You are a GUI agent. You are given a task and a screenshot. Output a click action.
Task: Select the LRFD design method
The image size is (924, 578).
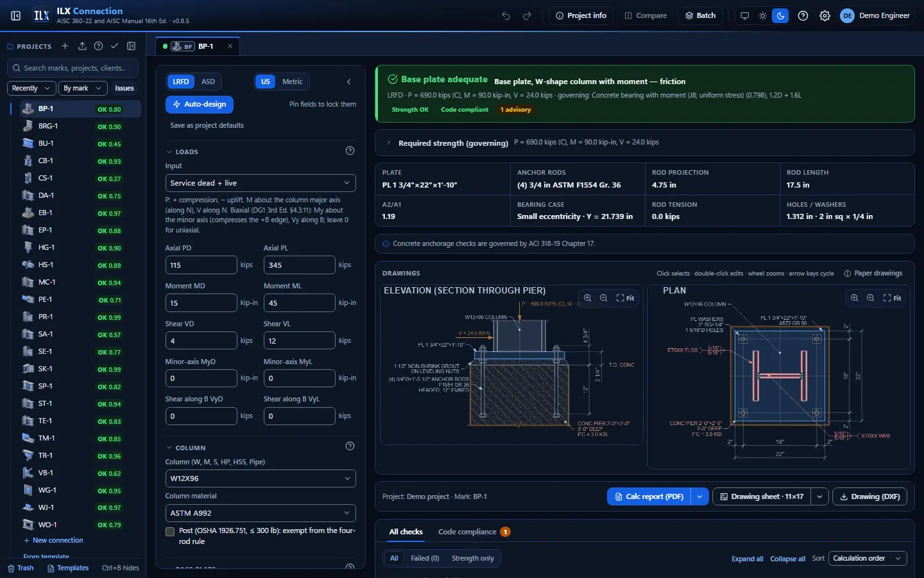(181, 82)
